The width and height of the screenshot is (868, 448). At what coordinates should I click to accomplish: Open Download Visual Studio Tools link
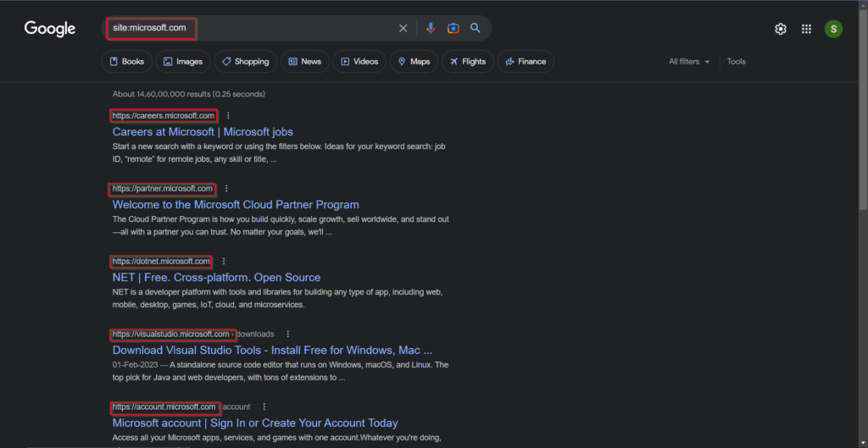(x=272, y=351)
